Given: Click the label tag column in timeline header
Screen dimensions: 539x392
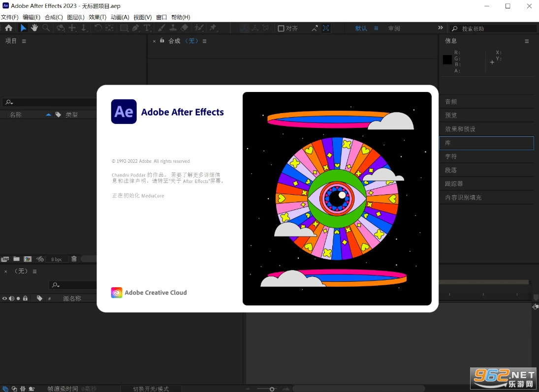Looking at the screenshot, I should pos(39,298).
